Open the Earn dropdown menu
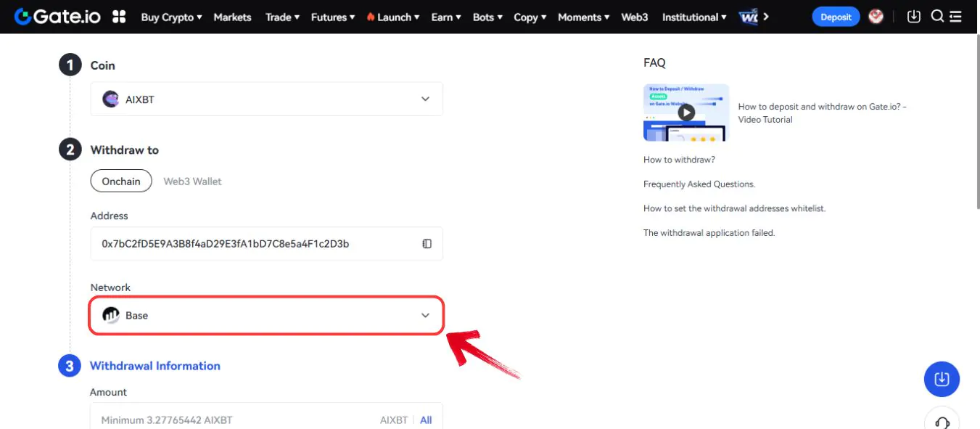Viewport: 980px width, 429px height. [x=446, y=17]
